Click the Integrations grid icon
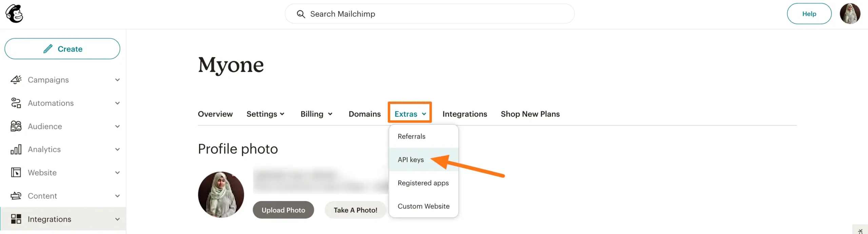This screenshot has width=868, height=234. (16, 219)
